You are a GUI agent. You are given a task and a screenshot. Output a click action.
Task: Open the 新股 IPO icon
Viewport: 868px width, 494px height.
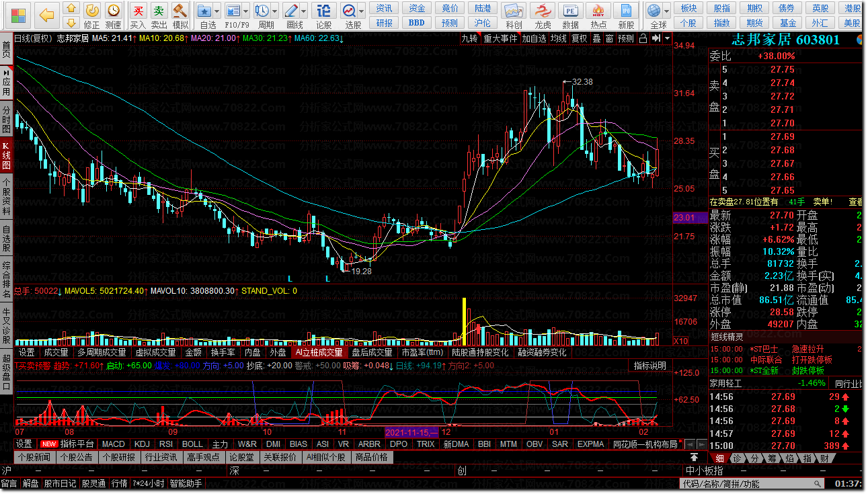(626, 11)
